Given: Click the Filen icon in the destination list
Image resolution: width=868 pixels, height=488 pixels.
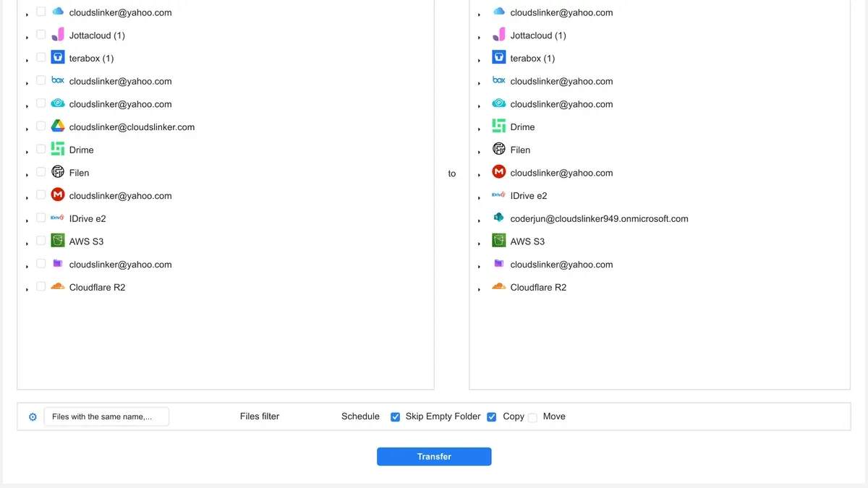Looking at the screenshot, I should click(x=499, y=149).
